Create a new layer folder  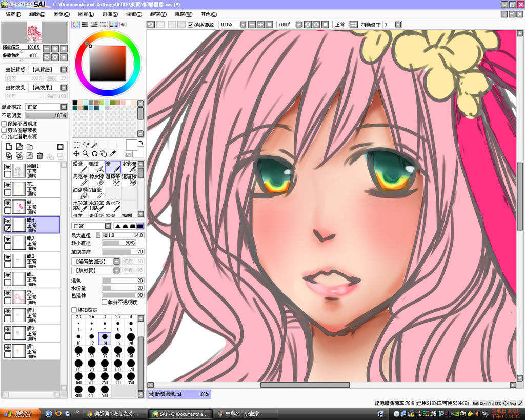click(29, 147)
